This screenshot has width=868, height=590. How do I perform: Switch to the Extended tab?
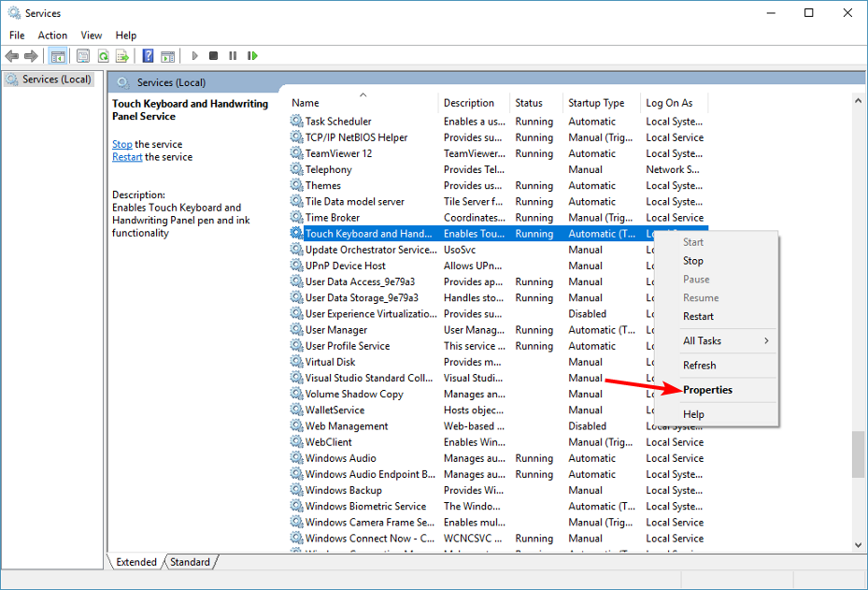click(136, 562)
